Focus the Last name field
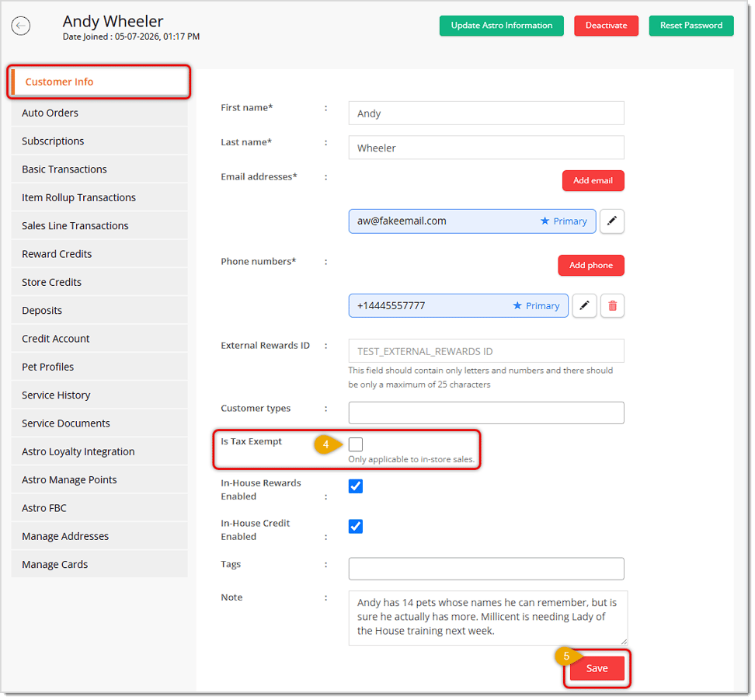The height and width of the screenshot is (700, 755). point(488,148)
